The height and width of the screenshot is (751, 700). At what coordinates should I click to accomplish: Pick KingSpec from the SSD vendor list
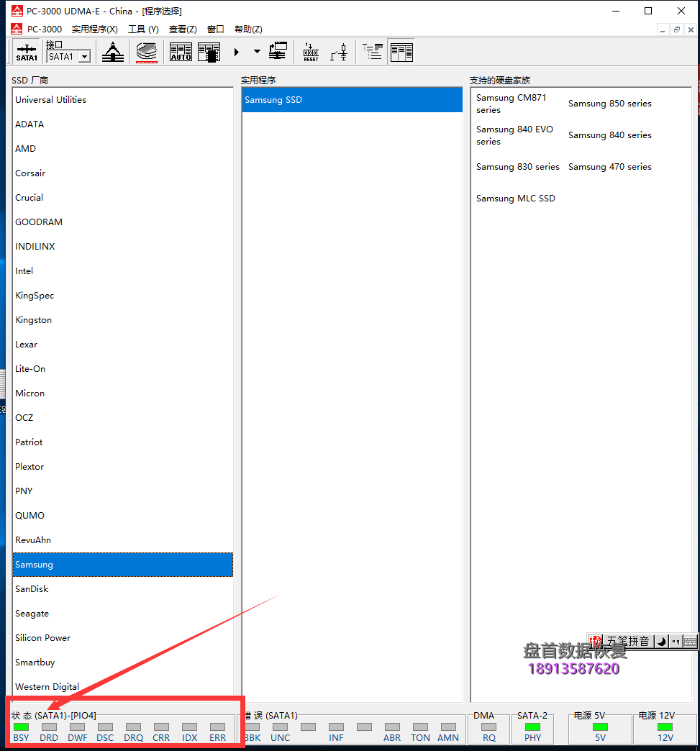(123, 295)
